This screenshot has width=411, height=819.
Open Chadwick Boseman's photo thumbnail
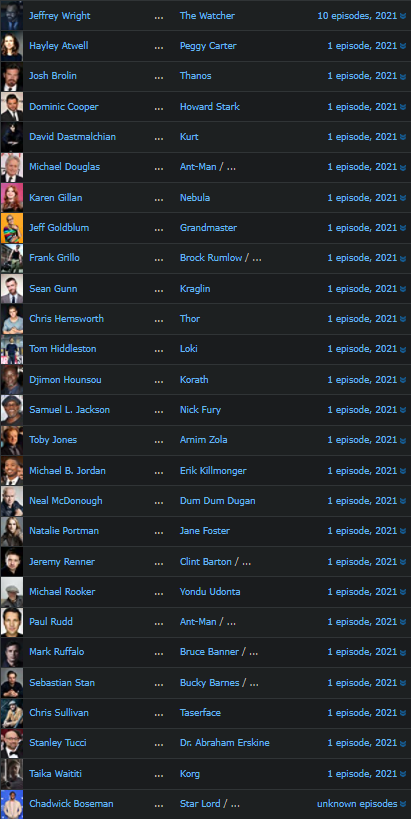click(11, 804)
